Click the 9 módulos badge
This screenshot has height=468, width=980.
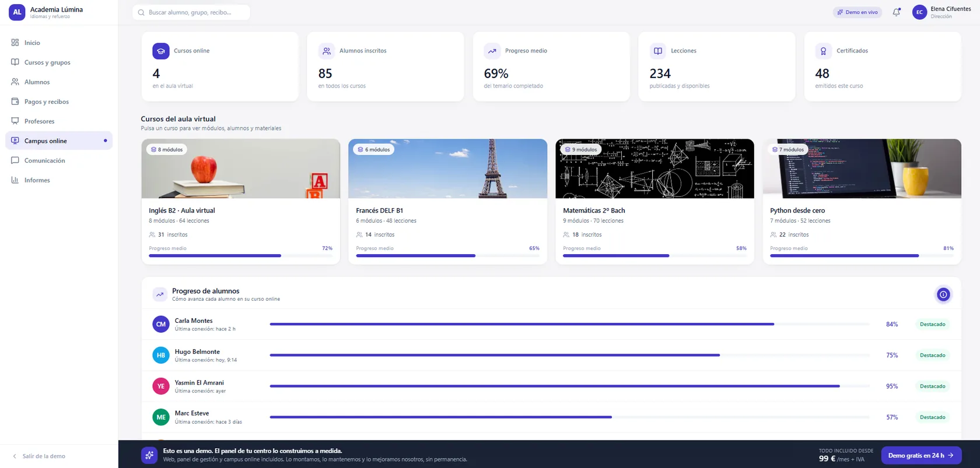[581, 150]
